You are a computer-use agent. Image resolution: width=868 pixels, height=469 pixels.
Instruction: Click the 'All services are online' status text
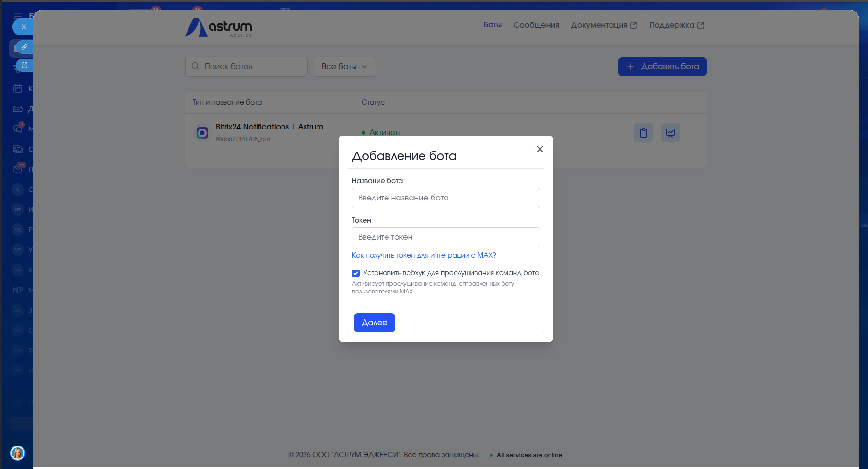click(x=529, y=455)
